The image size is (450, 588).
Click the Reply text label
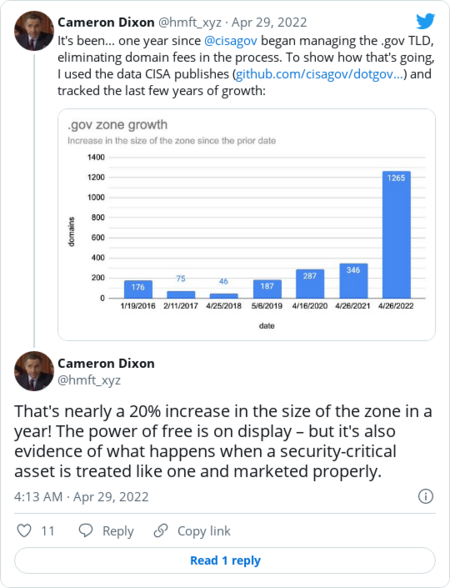tap(118, 531)
